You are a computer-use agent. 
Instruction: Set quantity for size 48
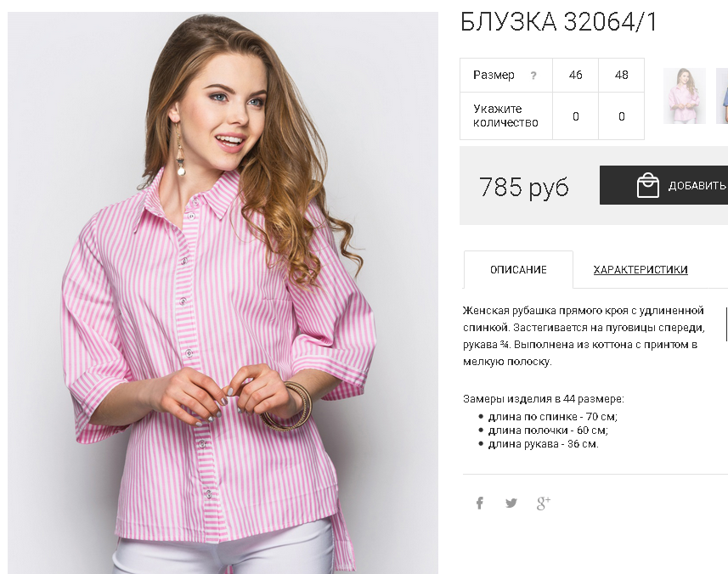(x=621, y=116)
